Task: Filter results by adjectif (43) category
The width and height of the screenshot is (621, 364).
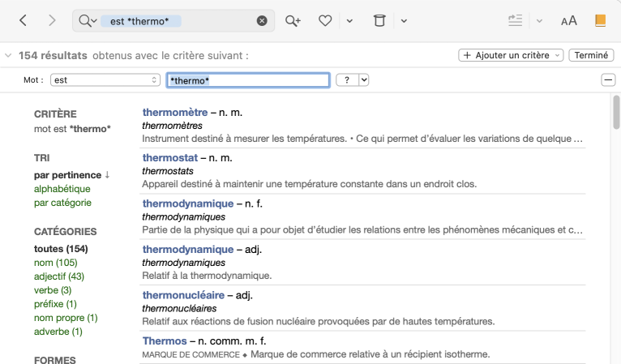Action: (59, 276)
